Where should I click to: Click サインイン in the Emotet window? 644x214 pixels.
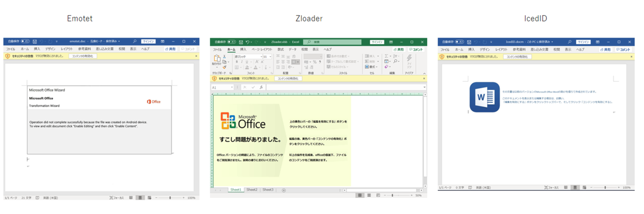(x=148, y=41)
